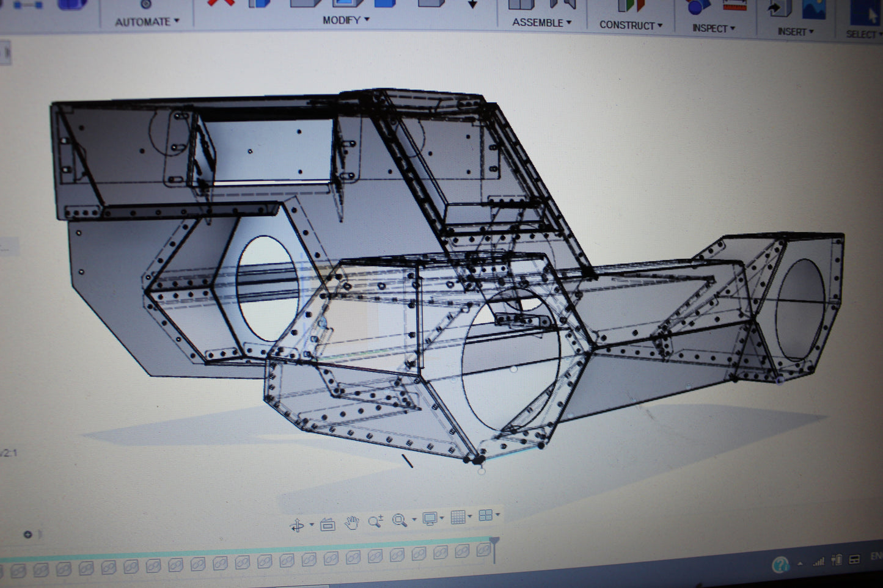The height and width of the screenshot is (588, 883).
Task: Open the MODIFY menu
Action: pos(346,20)
